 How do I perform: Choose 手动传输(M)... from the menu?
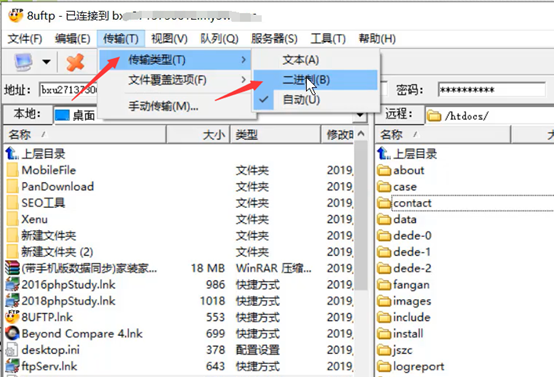175,106
